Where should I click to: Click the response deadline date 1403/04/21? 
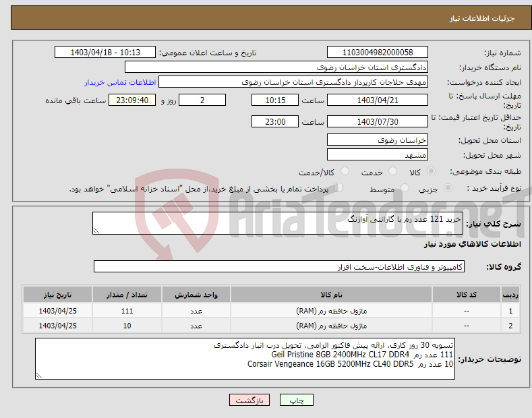click(378, 100)
